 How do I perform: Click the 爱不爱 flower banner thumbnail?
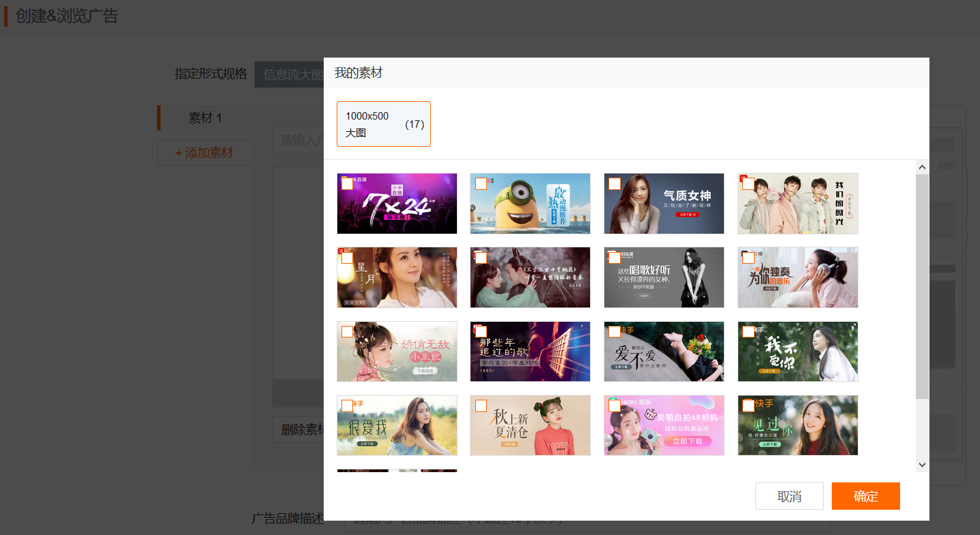pos(664,351)
